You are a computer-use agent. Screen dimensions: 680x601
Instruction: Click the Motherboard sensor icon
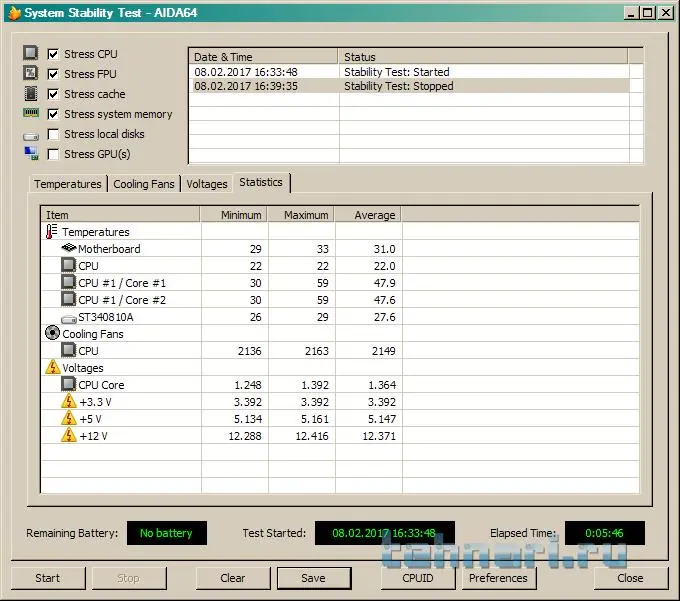(x=69, y=249)
